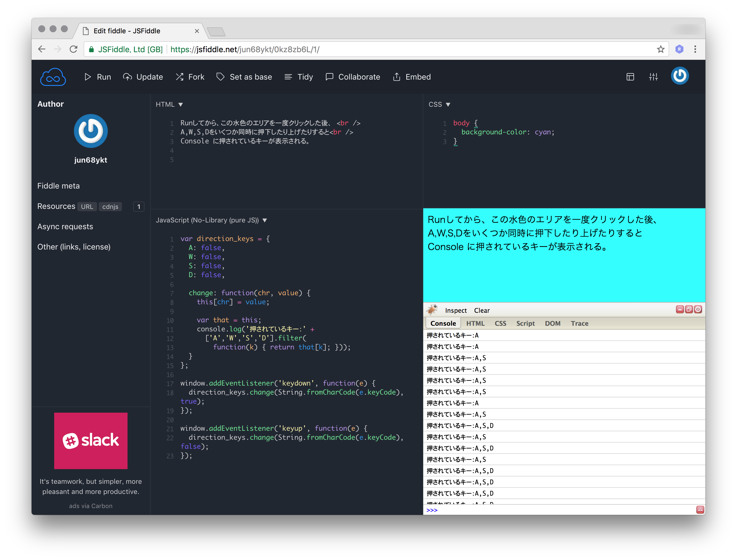Switch to the Firebug CSS tab

501,323
